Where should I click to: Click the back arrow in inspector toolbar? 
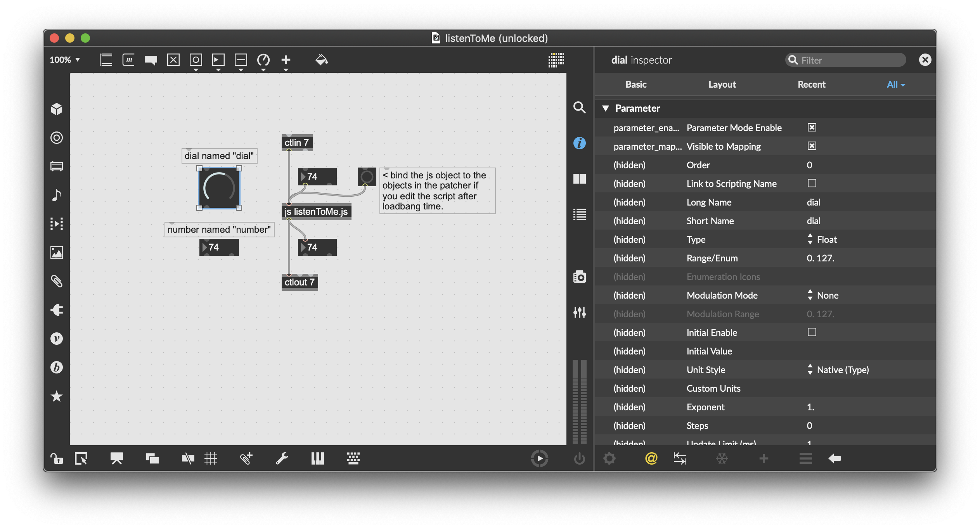(835, 458)
